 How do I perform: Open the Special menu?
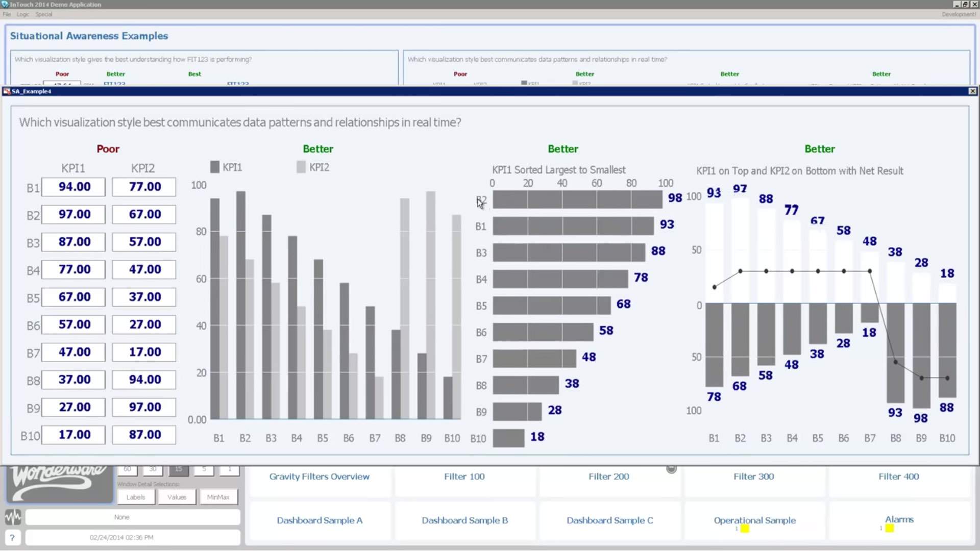point(44,14)
